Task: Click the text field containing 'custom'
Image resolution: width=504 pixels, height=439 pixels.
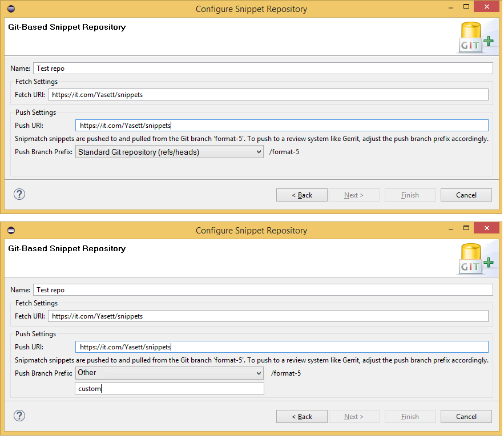Action: coord(170,389)
